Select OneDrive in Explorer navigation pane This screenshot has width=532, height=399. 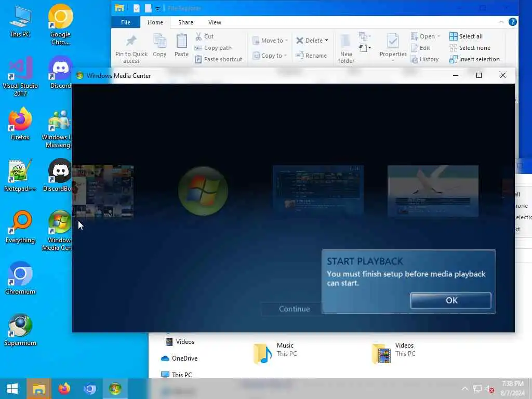pyautogui.click(x=179, y=358)
